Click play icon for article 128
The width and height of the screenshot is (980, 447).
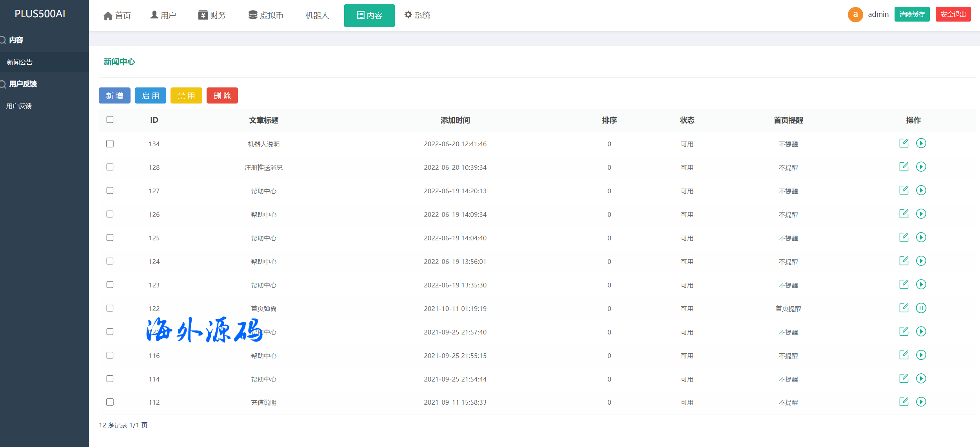click(x=921, y=167)
